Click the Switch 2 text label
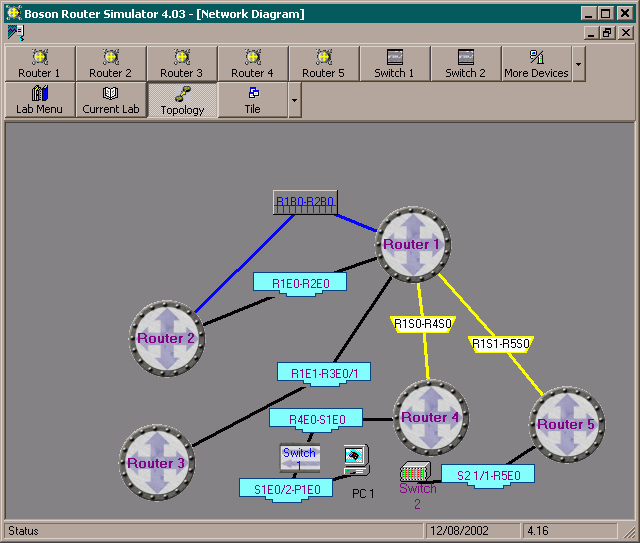The image size is (640, 543). (x=418, y=496)
